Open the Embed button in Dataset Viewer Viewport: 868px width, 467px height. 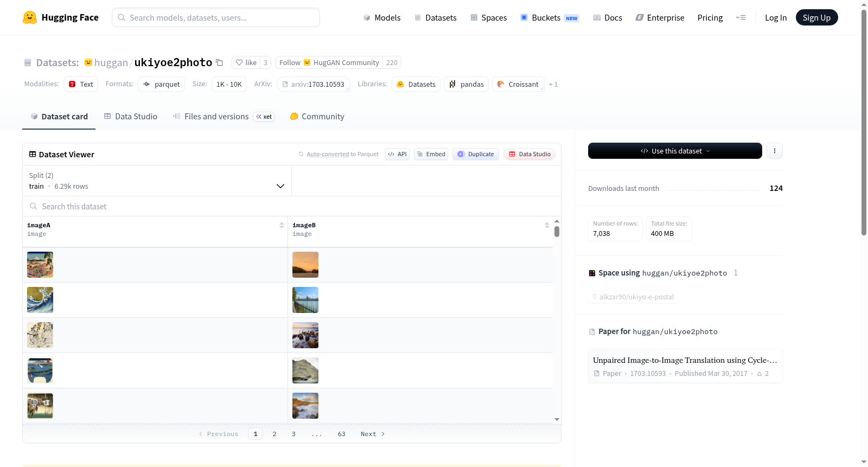pos(431,154)
